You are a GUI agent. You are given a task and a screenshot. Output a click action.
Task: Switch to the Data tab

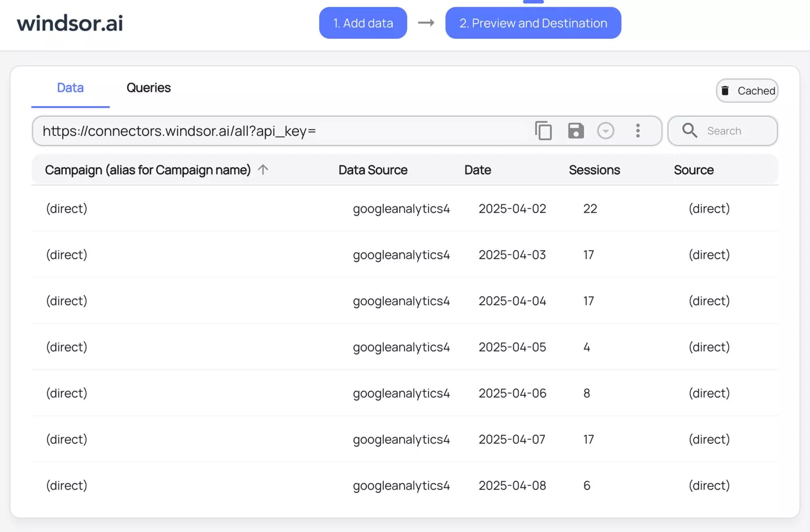click(x=70, y=88)
